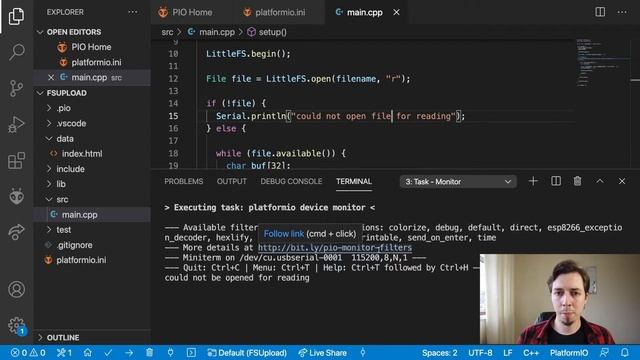Open the DEBUG CONSOLE panel tab

(291, 181)
